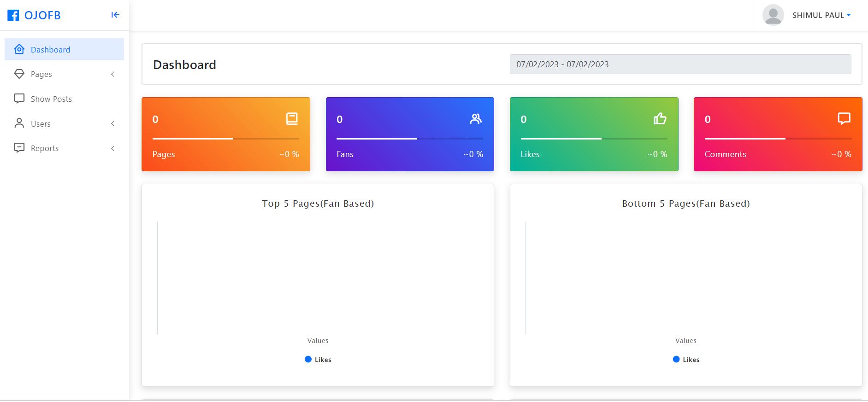Image resolution: width=868 pixels, height=402 pixels.
Task: Open Show Posts in the sidebar
Action: point(51,99)
